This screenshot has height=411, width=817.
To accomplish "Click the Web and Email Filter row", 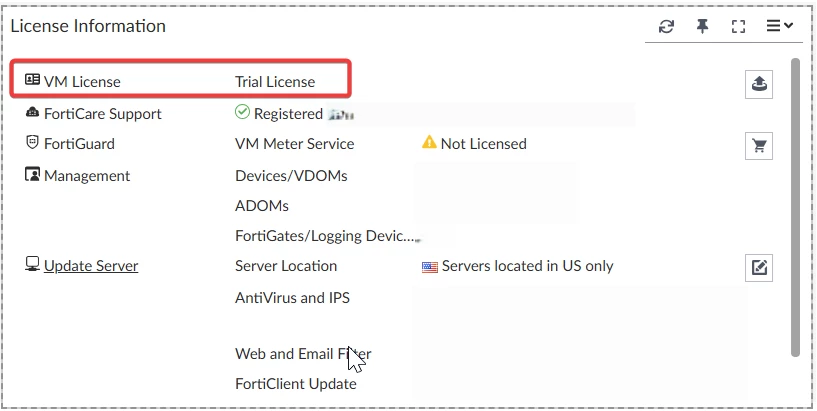I will [303, 354].
